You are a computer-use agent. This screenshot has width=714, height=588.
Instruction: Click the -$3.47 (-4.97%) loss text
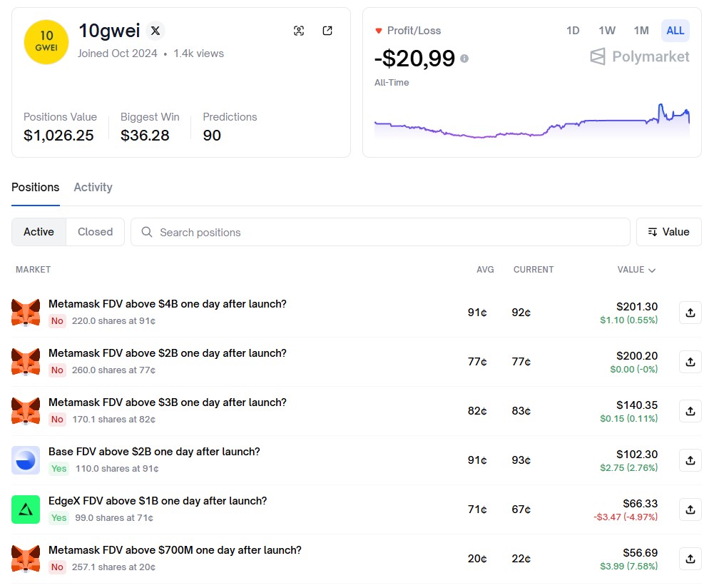[x=626, y=517]
